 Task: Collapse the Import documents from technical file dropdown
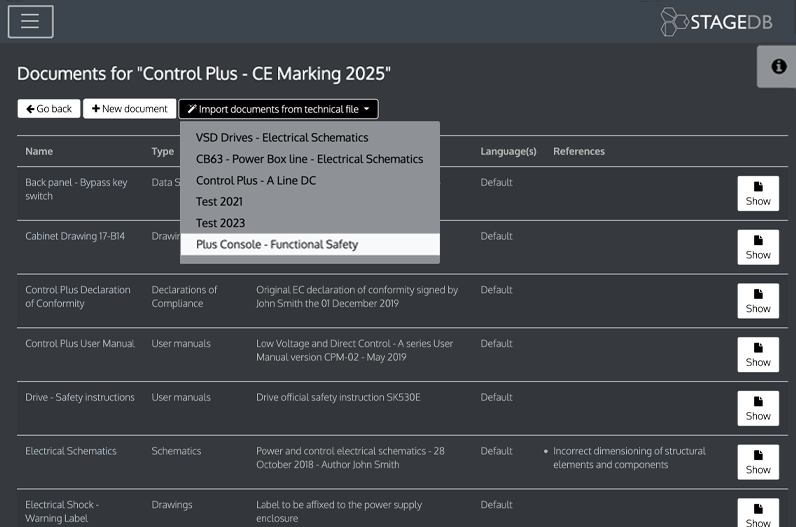click(278, 109)
